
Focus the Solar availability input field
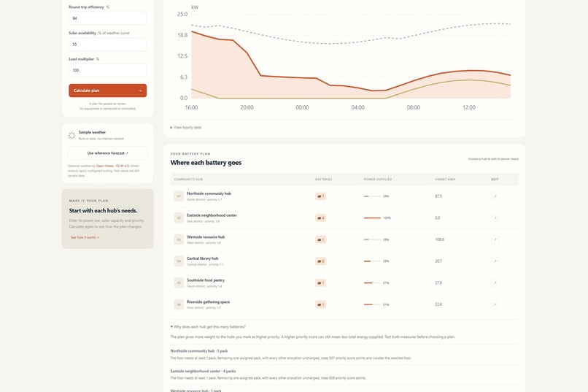point(108,45)
